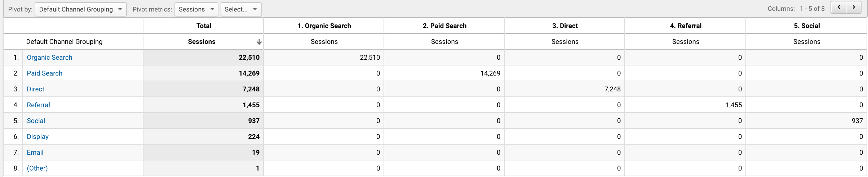Image resolution: width=868 pixels, height=177 pixels.
Task: Sort by Total Sessions column header
Action: click(x=201, y=42)
